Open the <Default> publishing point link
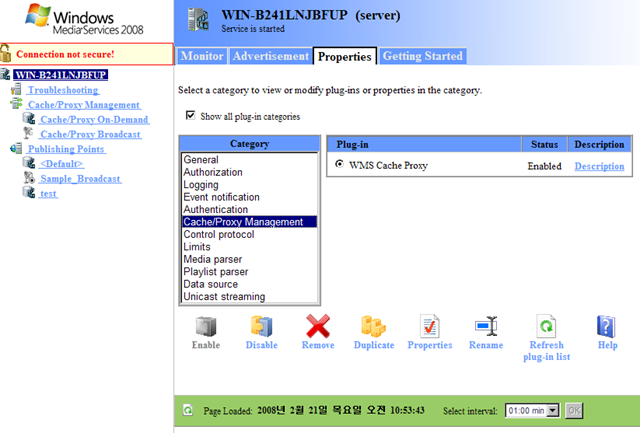The image size is (640, 433). [x=62, y=164]
